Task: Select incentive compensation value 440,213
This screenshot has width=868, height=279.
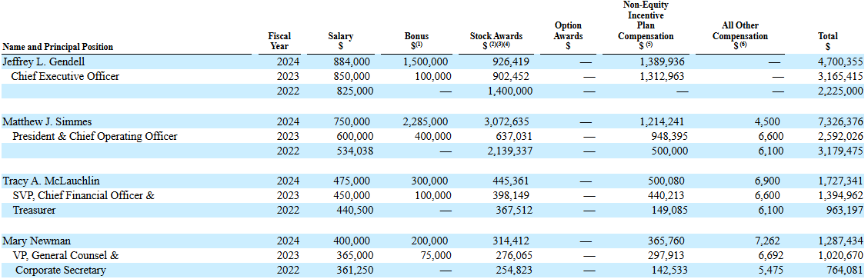Action: (x=666, y=195)
